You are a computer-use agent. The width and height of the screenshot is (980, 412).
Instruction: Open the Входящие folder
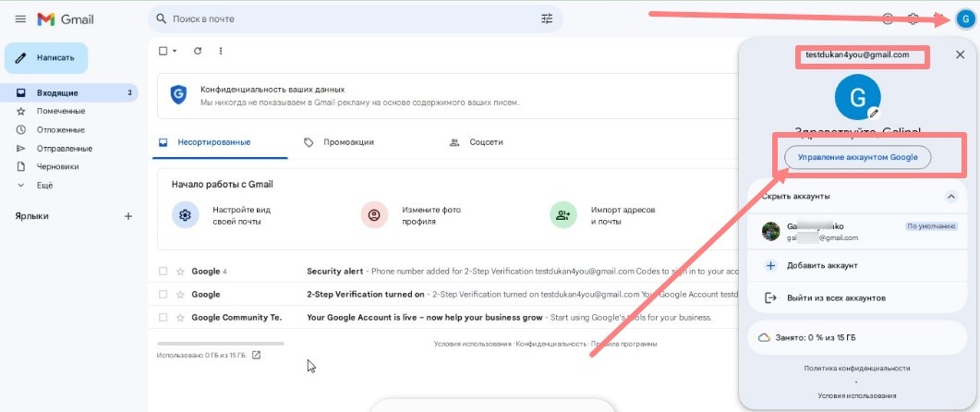pos(70,92)
